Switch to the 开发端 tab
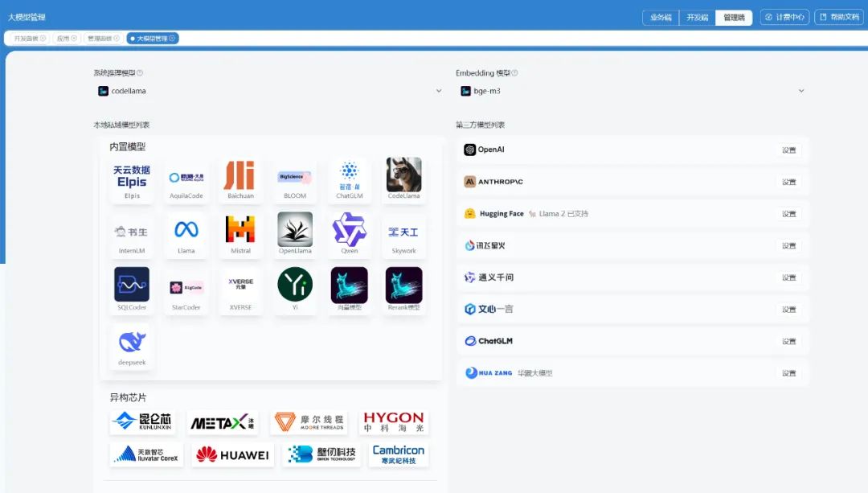 pyautogui.click(x=697, y=17)
